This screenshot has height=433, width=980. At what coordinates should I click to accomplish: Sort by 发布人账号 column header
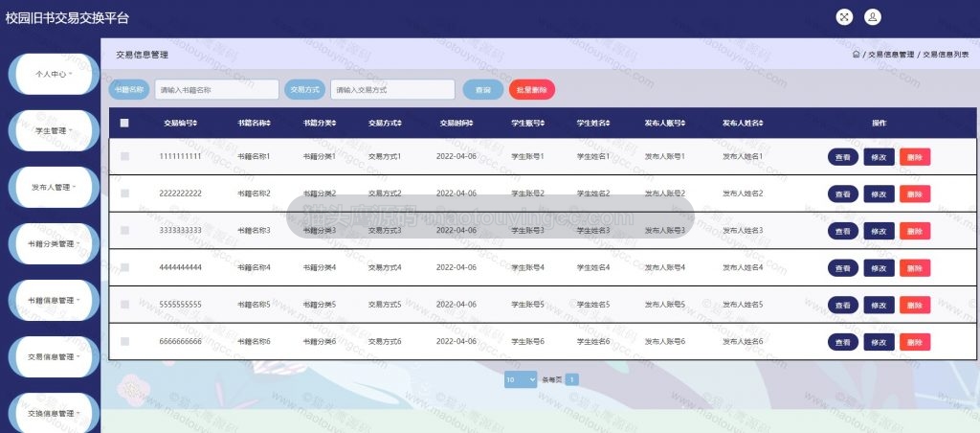pos(665,124)
